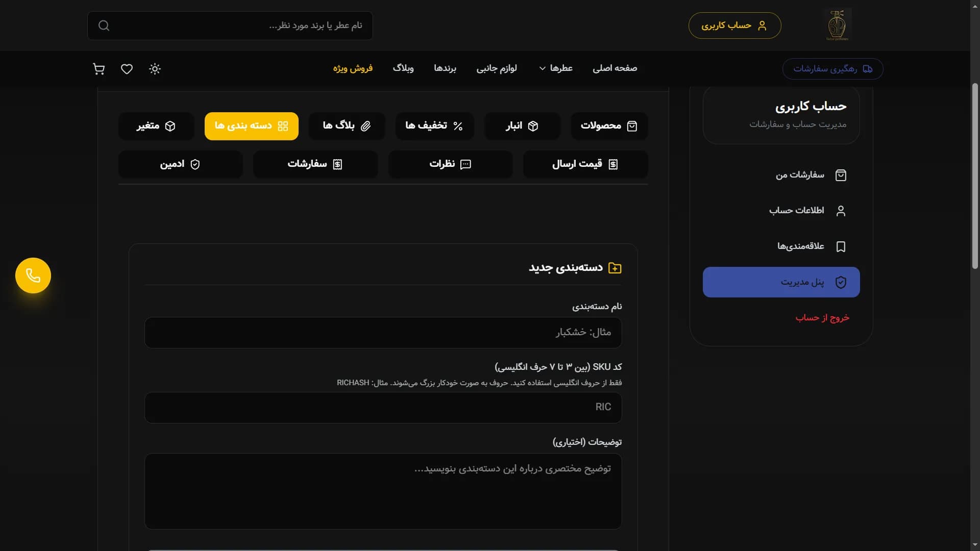Click the truck icon in رهگیری سفارشات
Screen dimensions: 980x551
click(868, 69)
